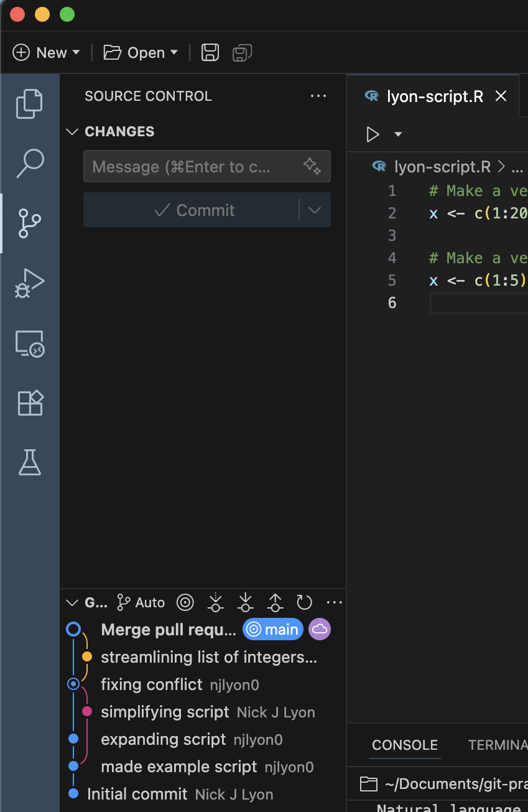This screenshot has width=528, height=812.
Task: Switch to the TERMINAL tab
Action: [498, 745]
